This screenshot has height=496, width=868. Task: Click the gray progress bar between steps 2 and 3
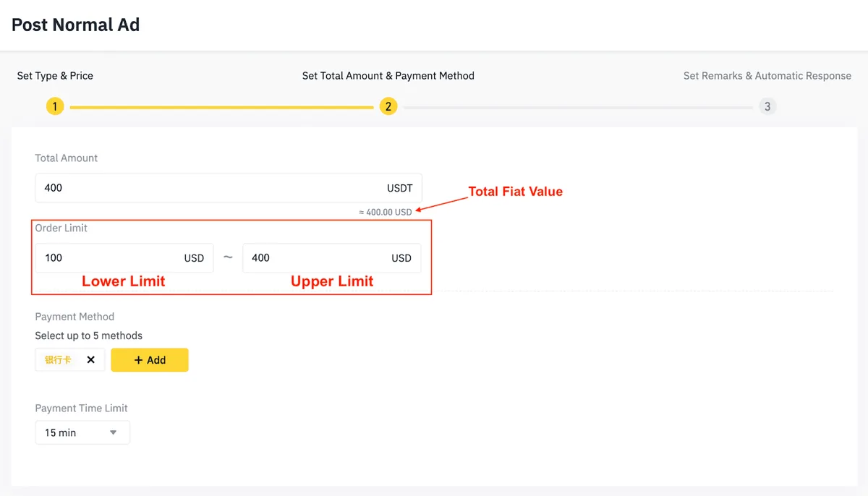point(578,107)
